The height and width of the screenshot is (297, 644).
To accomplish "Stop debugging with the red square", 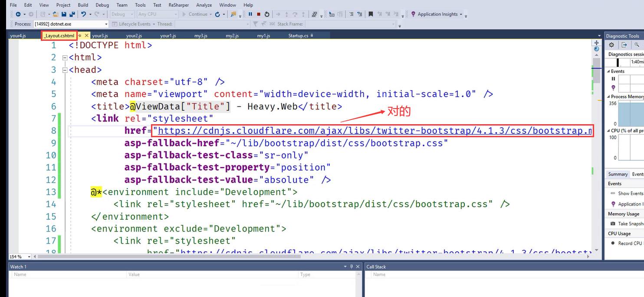I will tap(259, 14).
